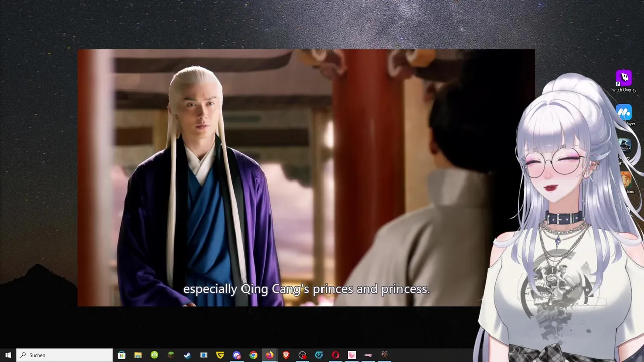Image resolution: width=644 pixels, height=362 pixels.
Task: Click the magnifier icon in Suchen box
Action: [x=23, y=355]
